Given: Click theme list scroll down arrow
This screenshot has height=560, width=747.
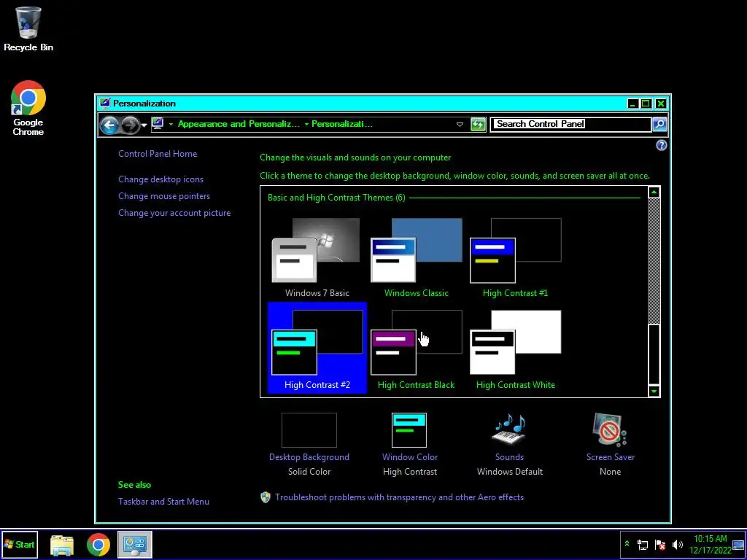Looking at the screenshot, I should (x=654, y=391).
